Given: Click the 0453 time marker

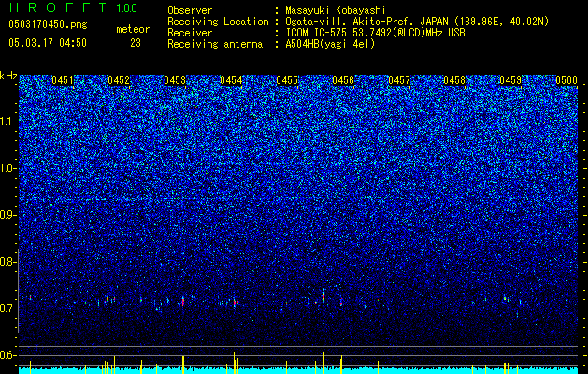Looking at the screenshot, I should pyautogui.click(x=175, y=80).
